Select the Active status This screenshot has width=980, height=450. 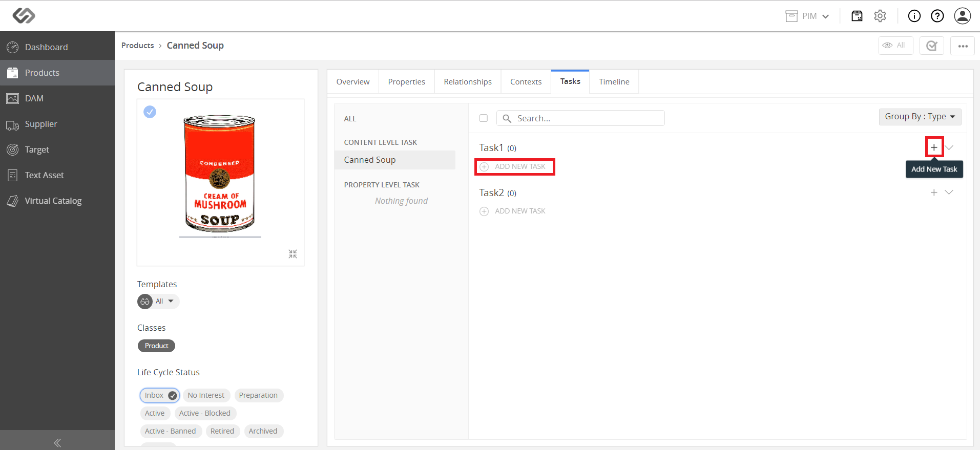click(155, 413)
